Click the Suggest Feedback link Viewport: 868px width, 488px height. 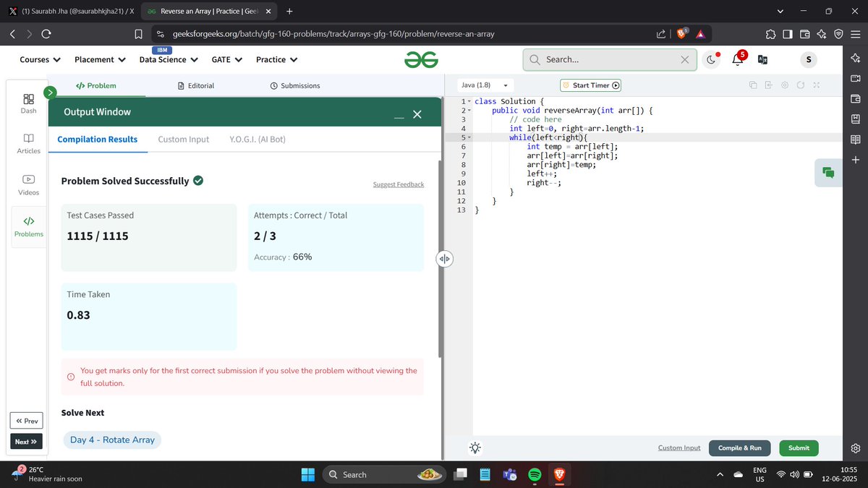[x=399, y=184]
